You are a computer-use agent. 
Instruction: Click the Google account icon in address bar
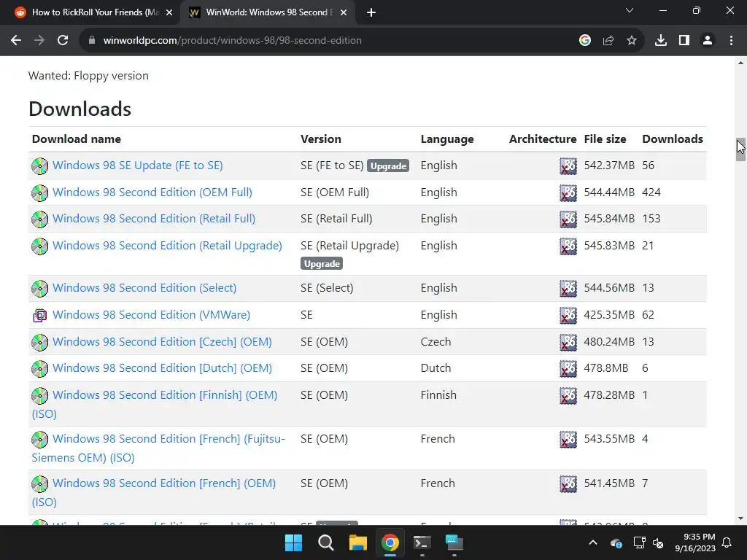[585, 41]
